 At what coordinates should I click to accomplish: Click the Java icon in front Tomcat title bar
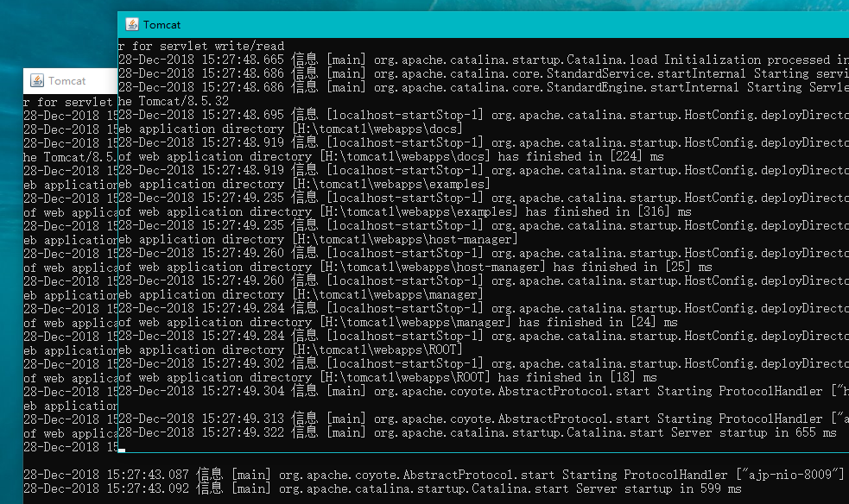click(131, 24)
